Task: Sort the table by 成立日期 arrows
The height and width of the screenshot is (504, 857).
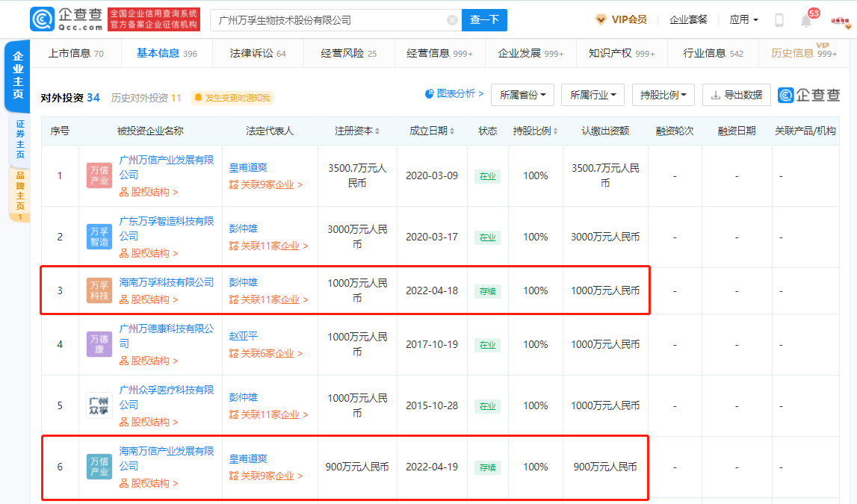Action: (x=452, y=131)
